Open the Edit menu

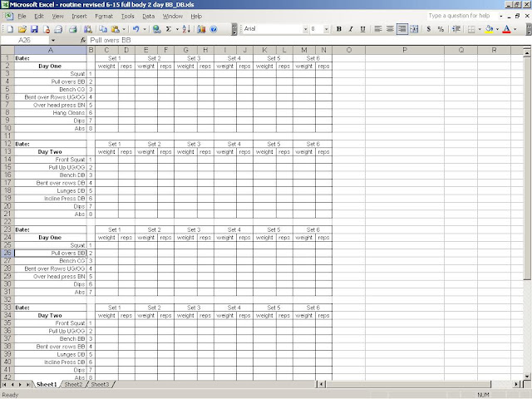tap(39, 17)
